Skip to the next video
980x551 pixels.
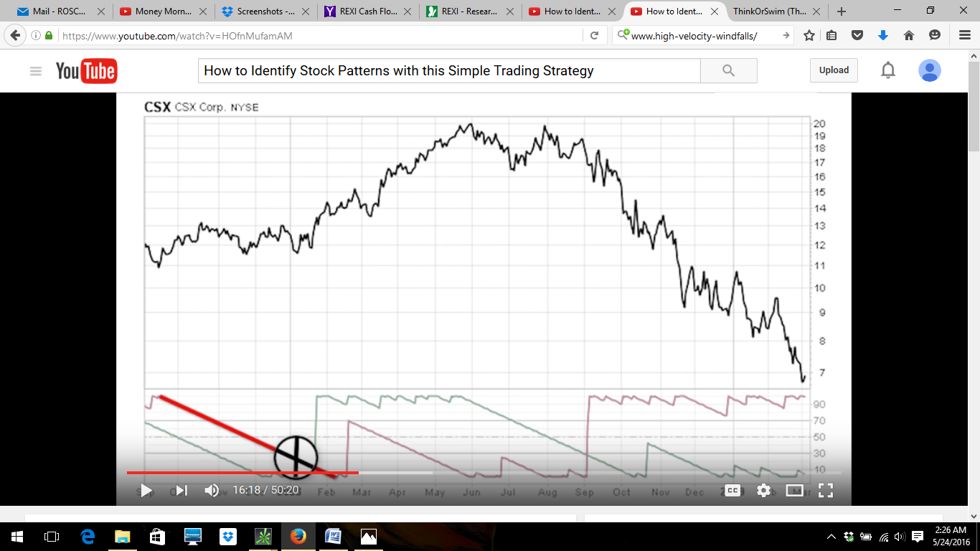[x=182, y=490]
